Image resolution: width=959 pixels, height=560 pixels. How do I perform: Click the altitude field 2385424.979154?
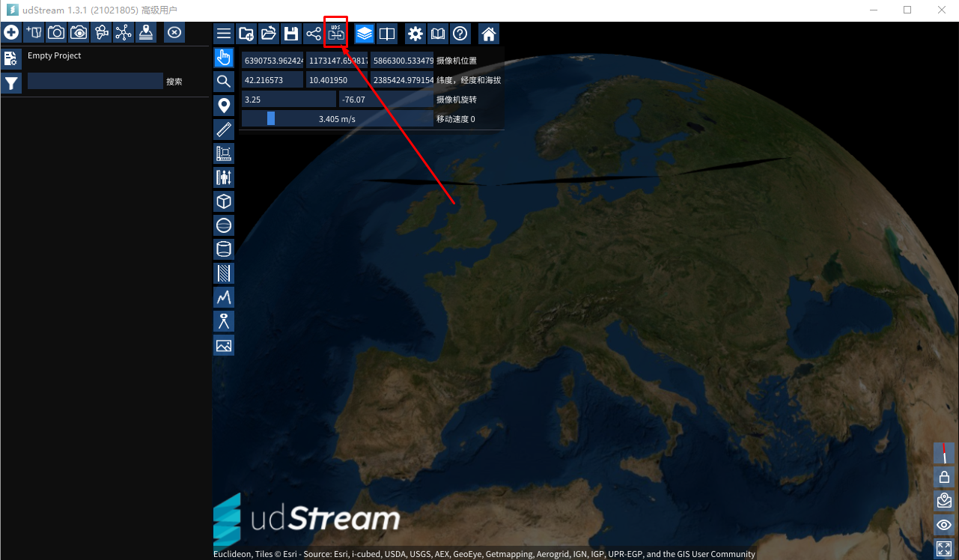[402, 79]
